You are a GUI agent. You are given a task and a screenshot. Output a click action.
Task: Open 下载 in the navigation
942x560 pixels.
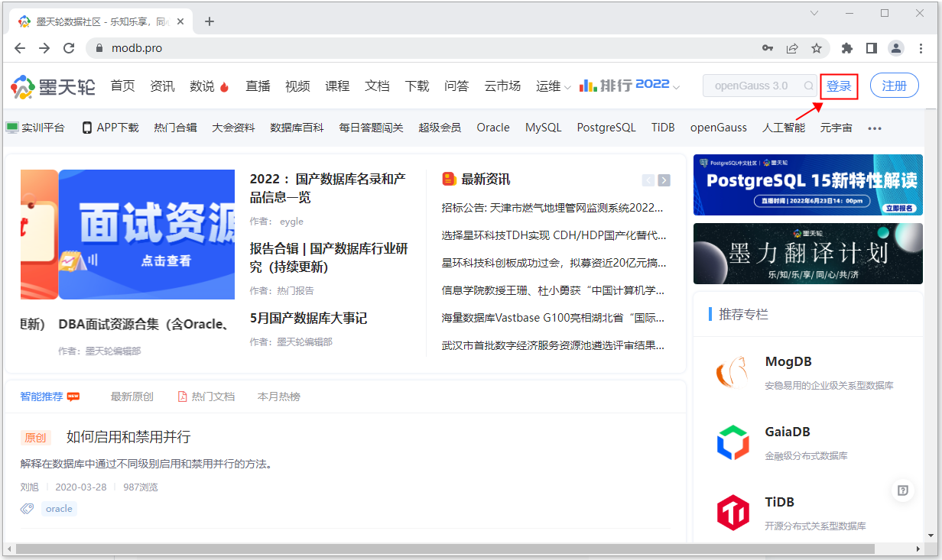click(x=417, y=86)
